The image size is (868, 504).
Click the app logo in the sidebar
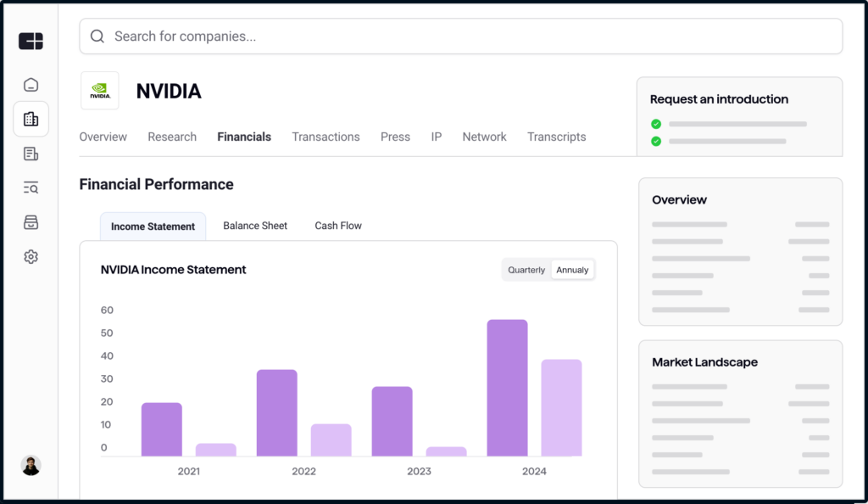[31, 41]
